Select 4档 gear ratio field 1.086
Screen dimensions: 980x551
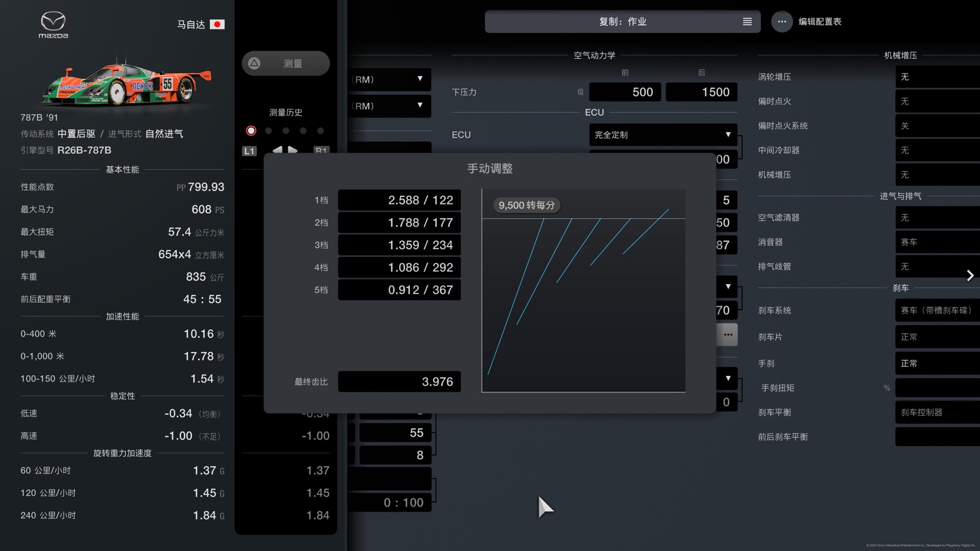(x=399, y=267)
